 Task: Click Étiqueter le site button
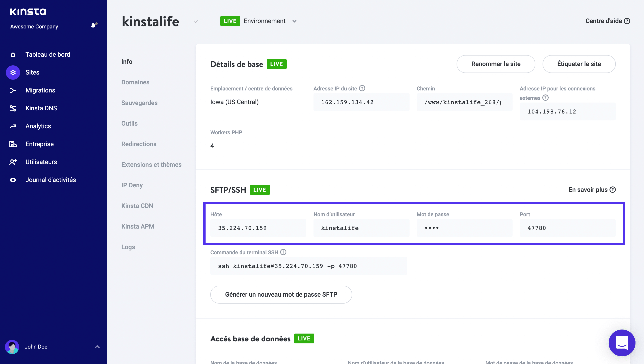[x=579, y=64]
